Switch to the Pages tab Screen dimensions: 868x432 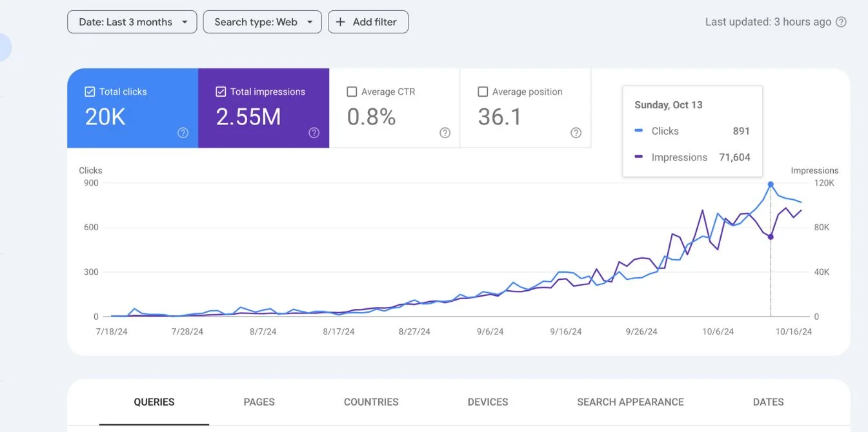click(x=259, y=402)
